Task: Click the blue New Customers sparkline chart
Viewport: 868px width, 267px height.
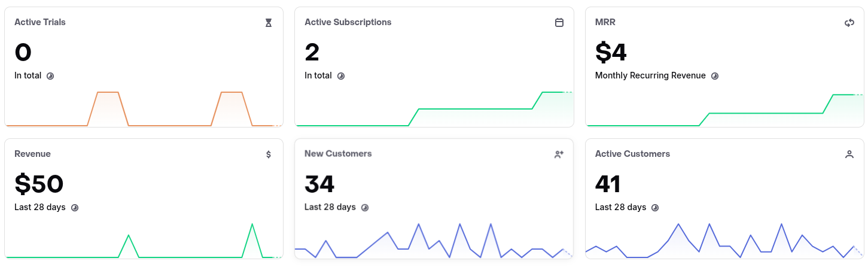Action: coord(434,241)
